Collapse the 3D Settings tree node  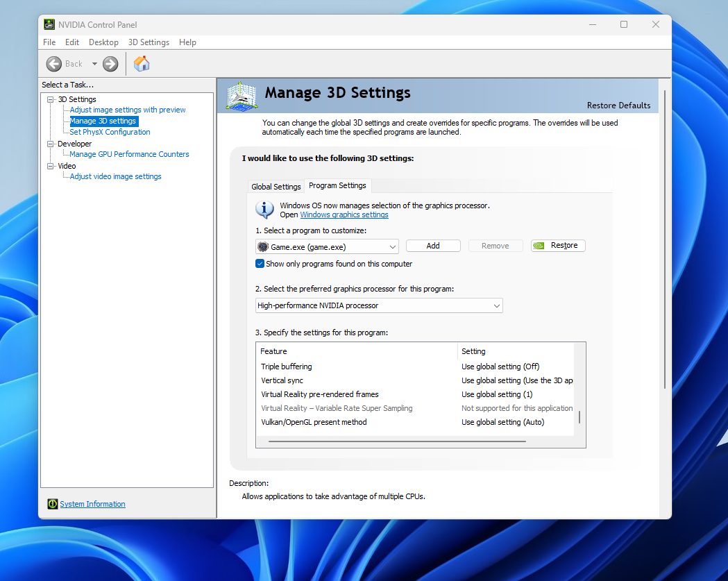[50, 99]
